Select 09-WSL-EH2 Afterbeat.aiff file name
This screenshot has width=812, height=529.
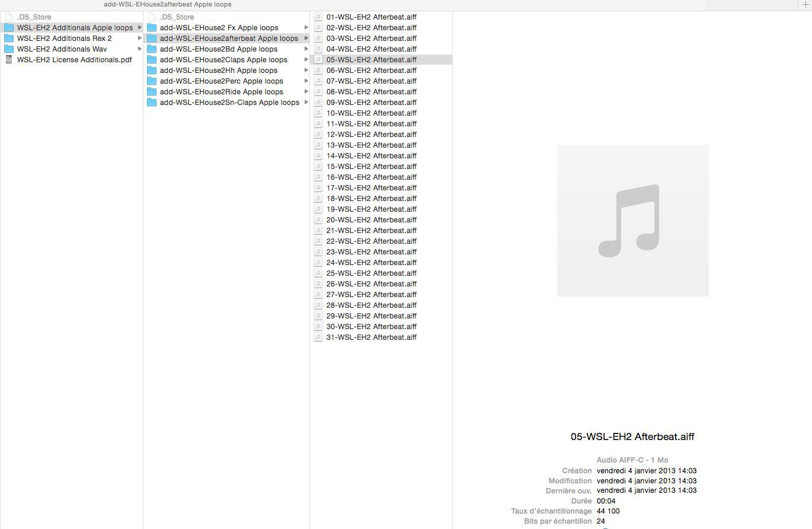click(372, 103)
